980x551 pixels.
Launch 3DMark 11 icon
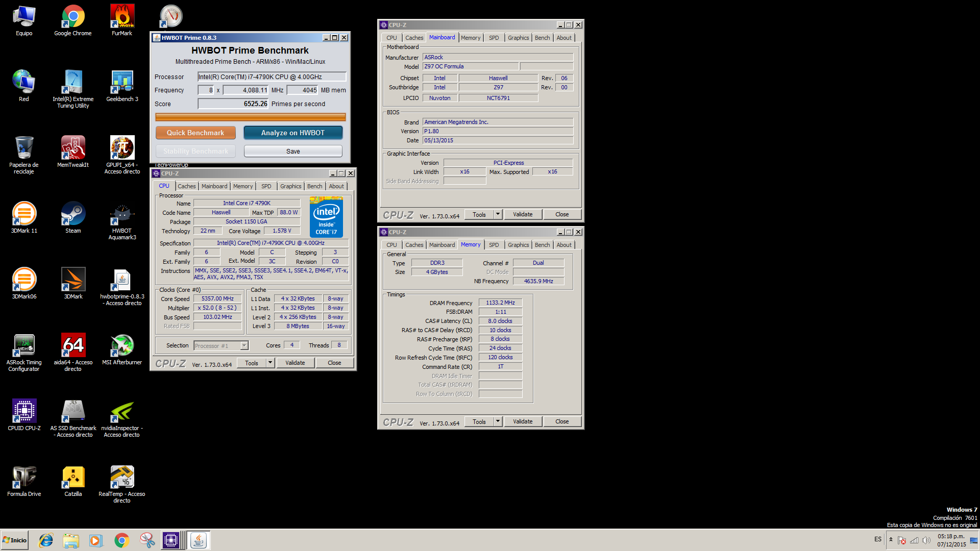click(x=24, y=217)
